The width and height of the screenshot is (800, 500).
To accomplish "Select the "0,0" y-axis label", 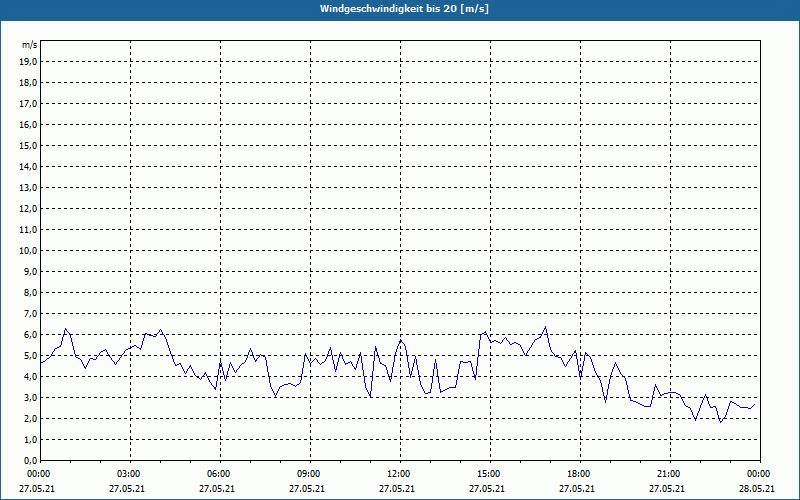I will (30, 461).
